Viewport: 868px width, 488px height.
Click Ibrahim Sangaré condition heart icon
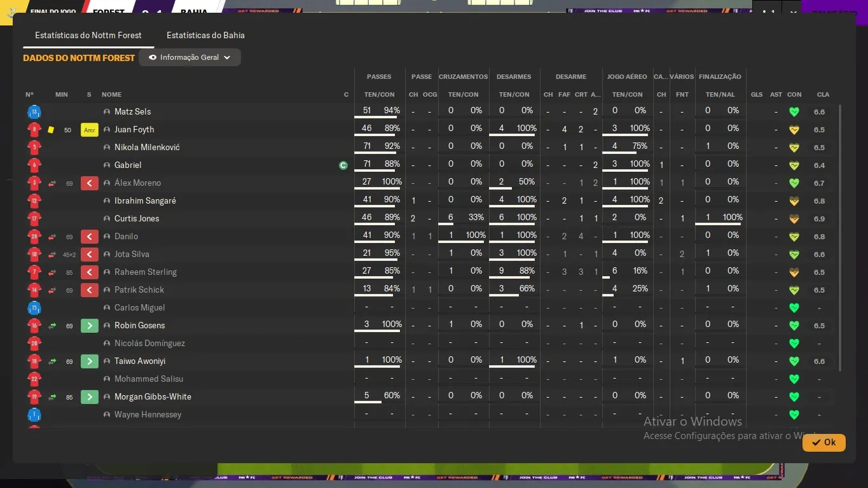pyautogui.click(x=794, y=201)
